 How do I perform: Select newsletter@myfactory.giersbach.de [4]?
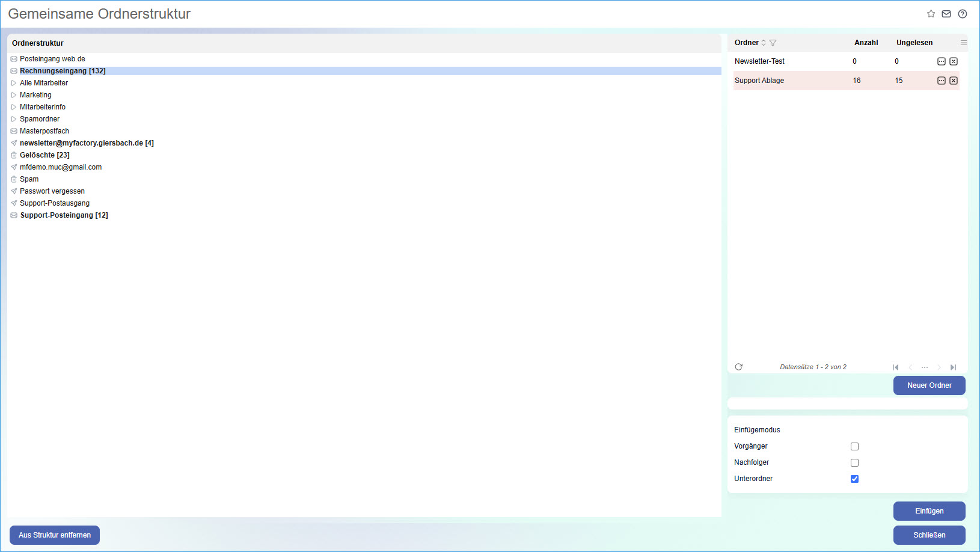tap(87, 143)
